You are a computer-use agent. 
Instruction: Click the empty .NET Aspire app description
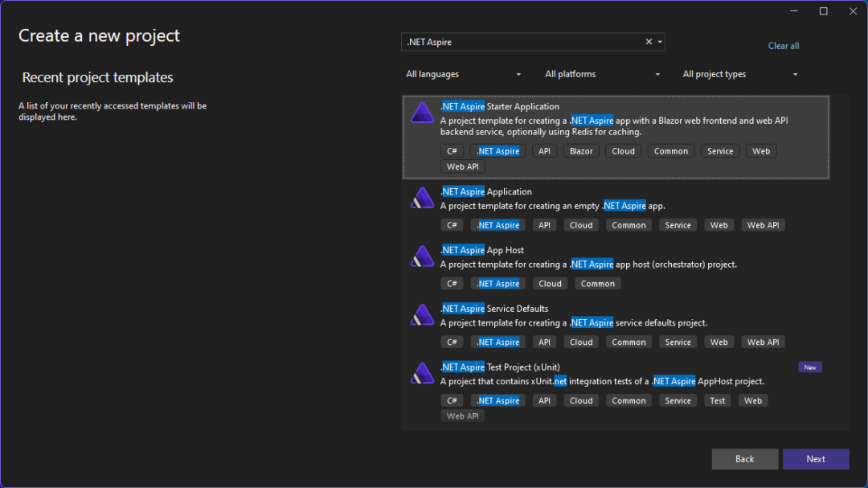pyautogui.click(x=552, y=206)
